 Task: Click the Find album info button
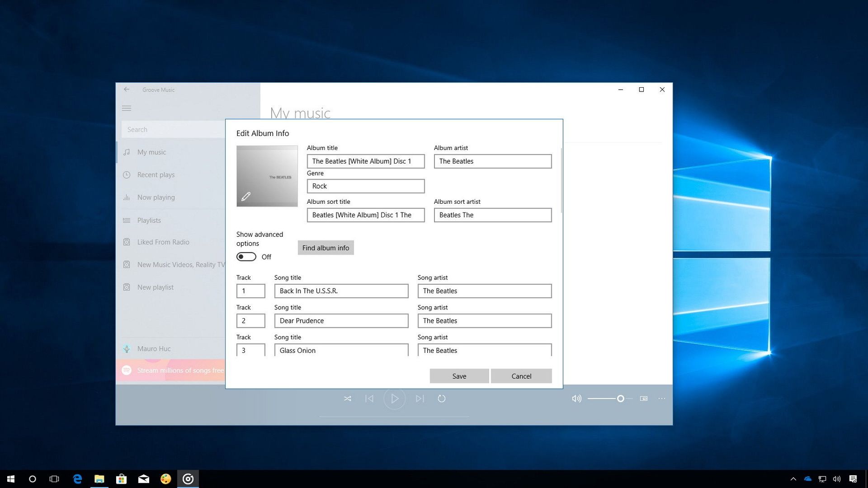[325, 248]
